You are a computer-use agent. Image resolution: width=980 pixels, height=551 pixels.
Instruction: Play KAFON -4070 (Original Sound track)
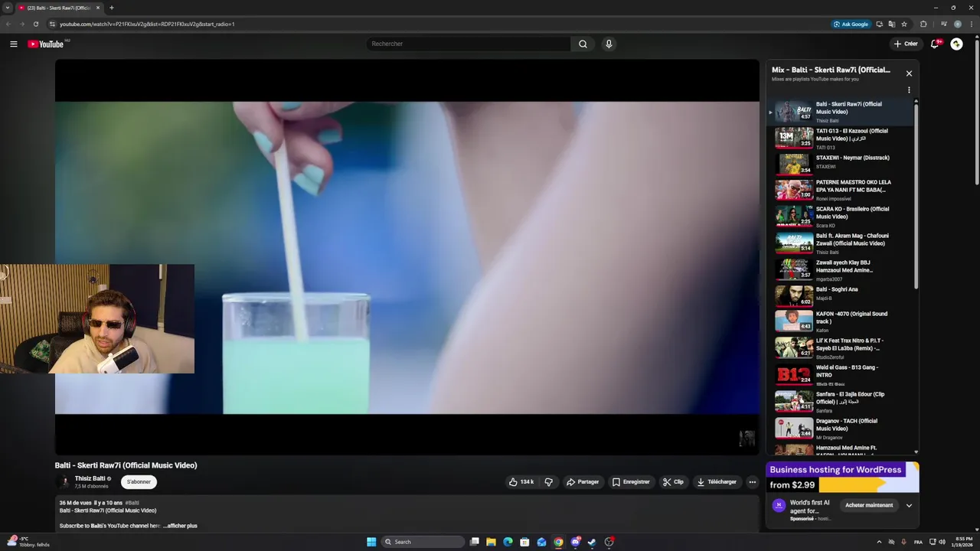tap(841, 321)
